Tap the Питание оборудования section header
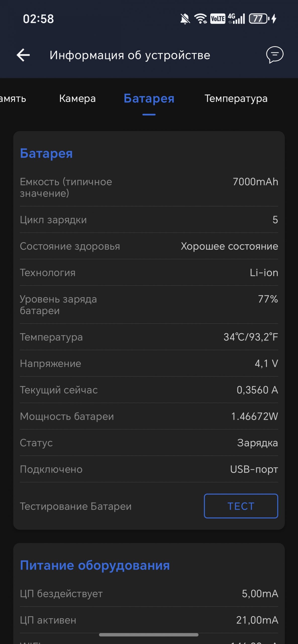Screen dimensions: 298x644 click(95, 565)
